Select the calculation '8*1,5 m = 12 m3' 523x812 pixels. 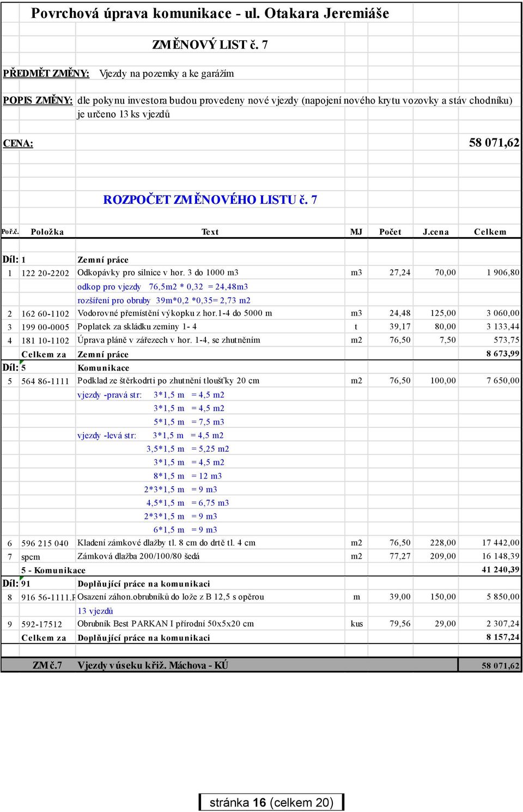pyautogui.click(x=187, y=476)
